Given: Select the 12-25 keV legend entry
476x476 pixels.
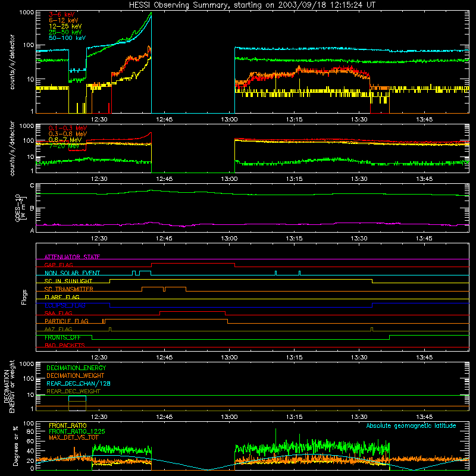Looking at the screenshot, I should [65, 26].
